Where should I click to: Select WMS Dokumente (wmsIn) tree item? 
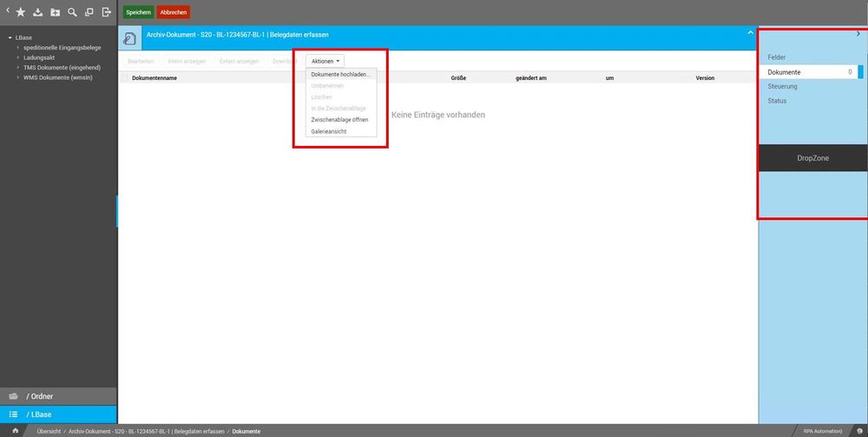coord(57,77)
